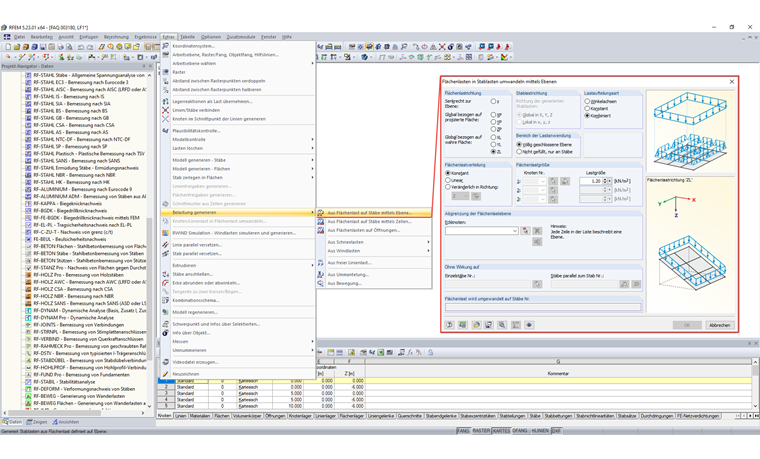Select Winkelachsen load distribution type
760x459 pixels.
click(x=587, y=101)
